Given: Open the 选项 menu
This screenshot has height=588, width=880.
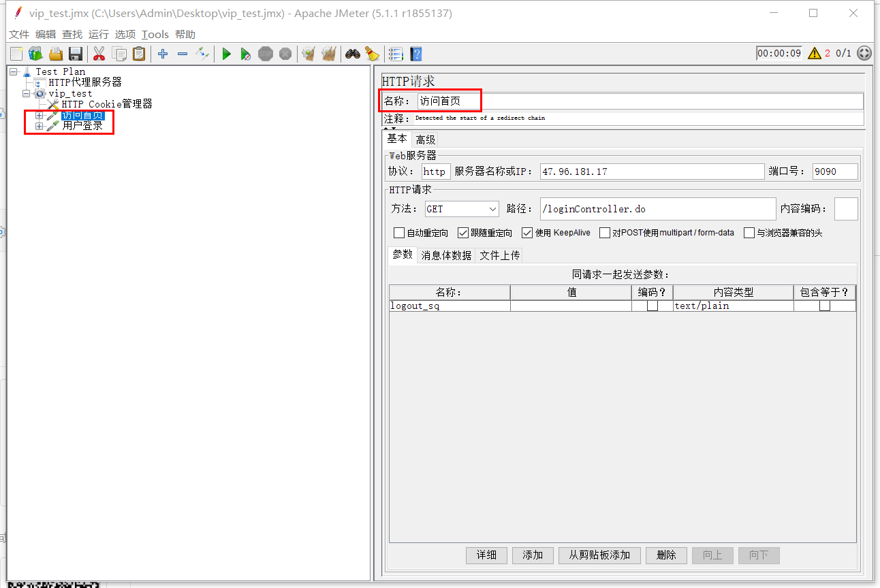Looking at the screenshot, I should [125, 34].
